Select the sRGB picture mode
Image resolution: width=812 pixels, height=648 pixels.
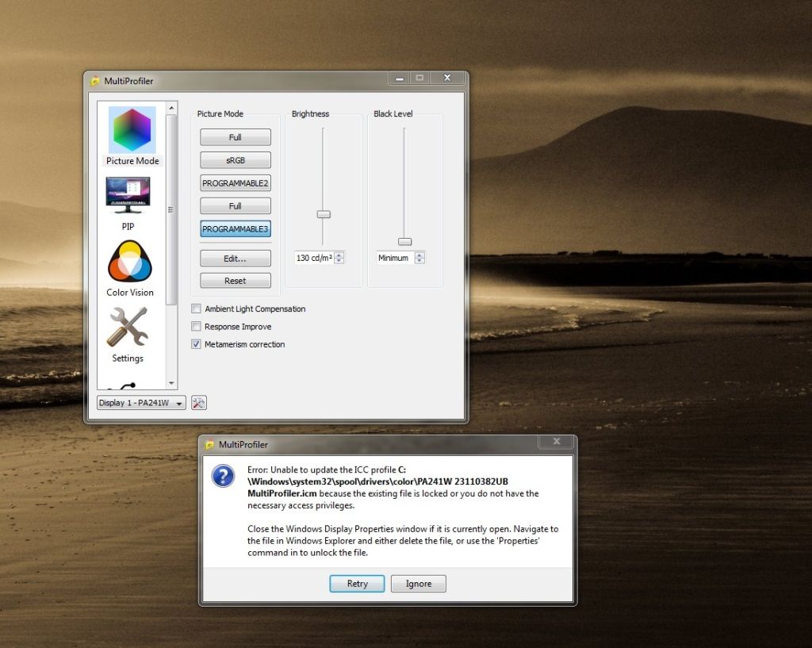tap(235, 160)
